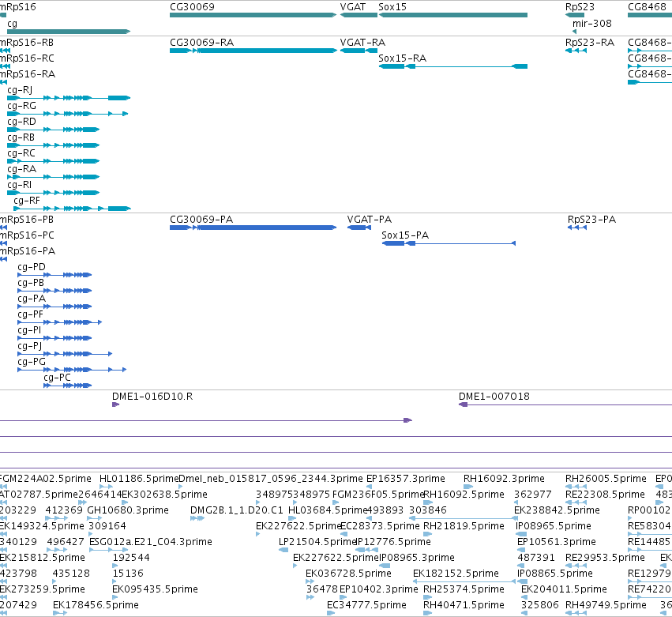The width and height of the screenshot is (672, 617).
Task: Click the cg-PJ protein label
Action: (x=29, y=347)
